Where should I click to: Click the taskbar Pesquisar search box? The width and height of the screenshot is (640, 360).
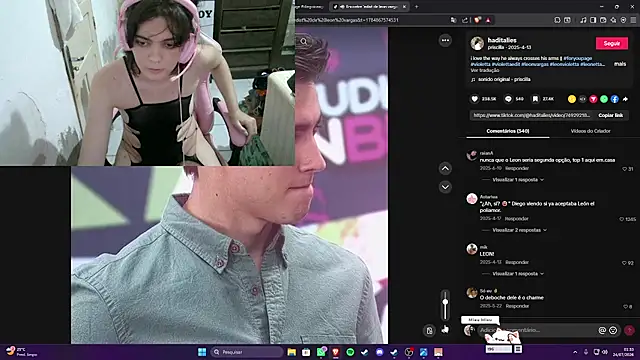pos(247,352)
